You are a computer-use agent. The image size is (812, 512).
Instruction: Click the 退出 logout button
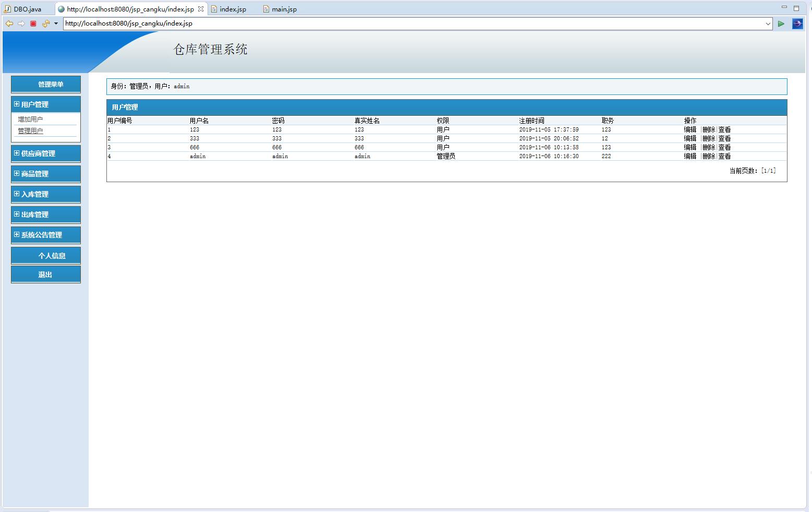tap(45, 275)
